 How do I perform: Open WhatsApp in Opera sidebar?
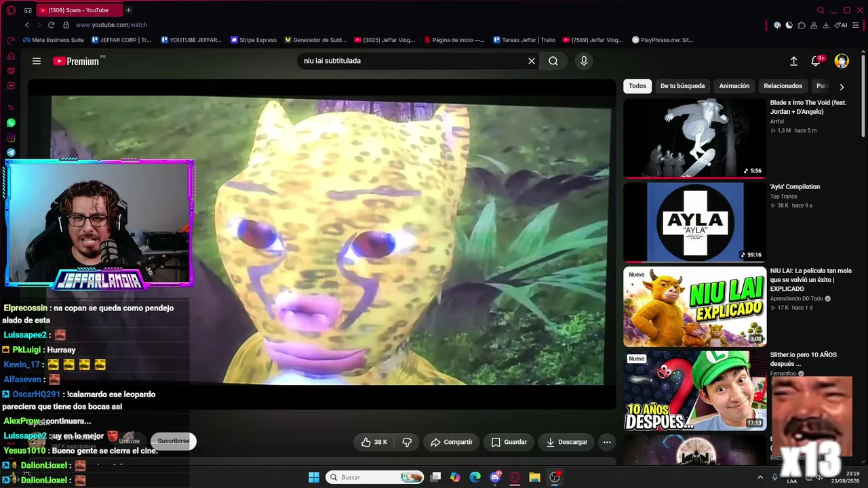point(11,123)
